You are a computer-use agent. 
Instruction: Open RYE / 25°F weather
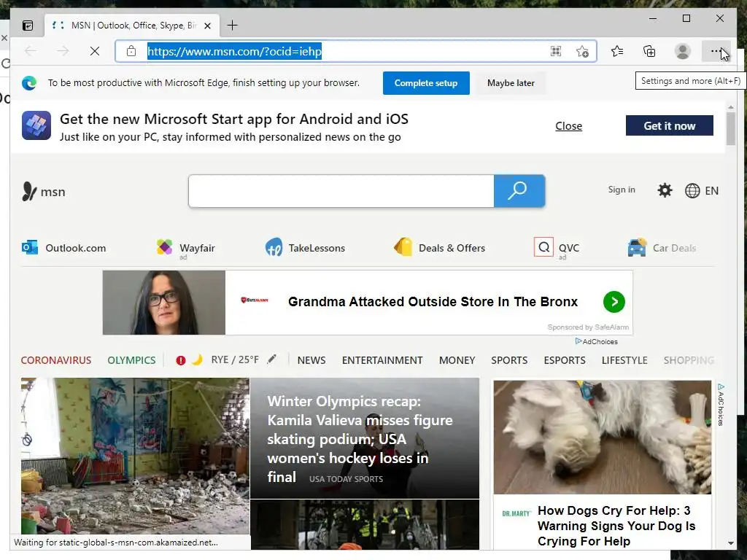pos(235,359)
